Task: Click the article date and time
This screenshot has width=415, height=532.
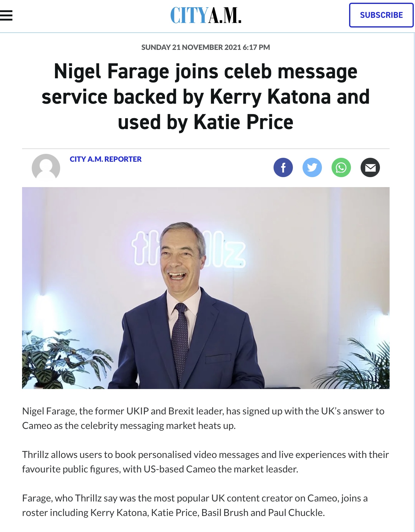Action: point(206,47)
